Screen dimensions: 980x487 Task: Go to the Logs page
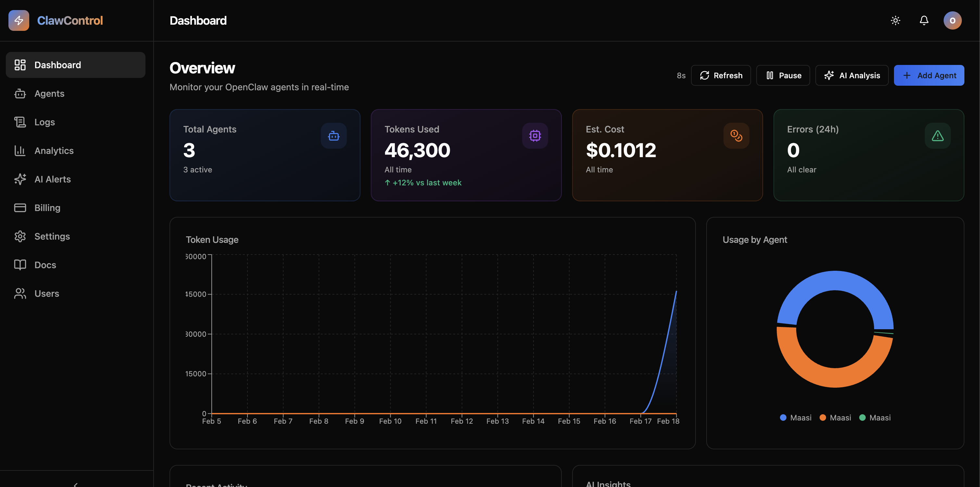tap(44, 122)
